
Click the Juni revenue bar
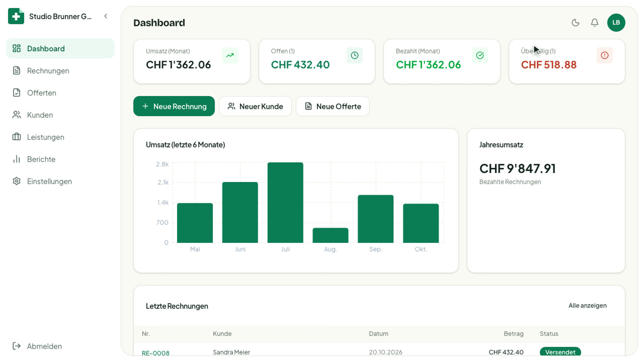tap(240, 213)
